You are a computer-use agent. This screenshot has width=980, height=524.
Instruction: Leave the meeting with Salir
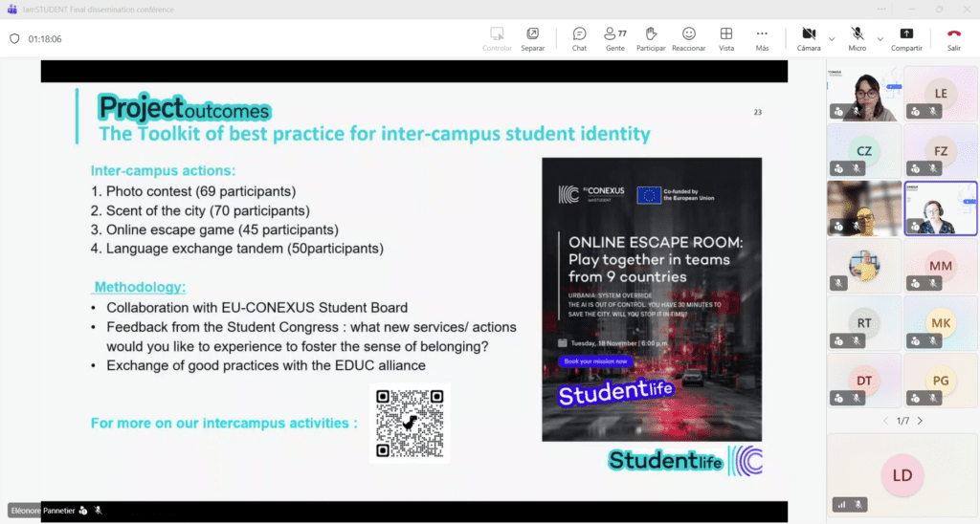(x=954, y=38)
